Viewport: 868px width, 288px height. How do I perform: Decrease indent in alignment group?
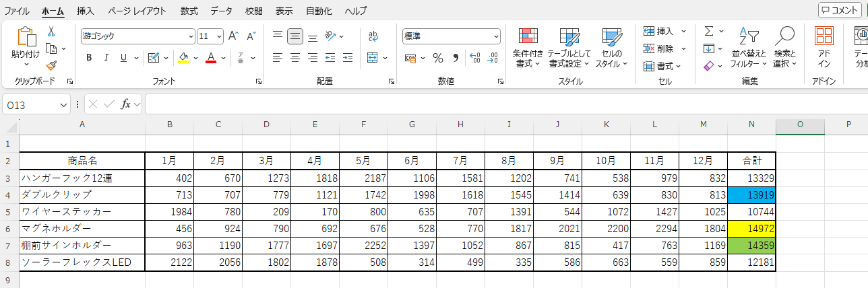tap(330, 58)
